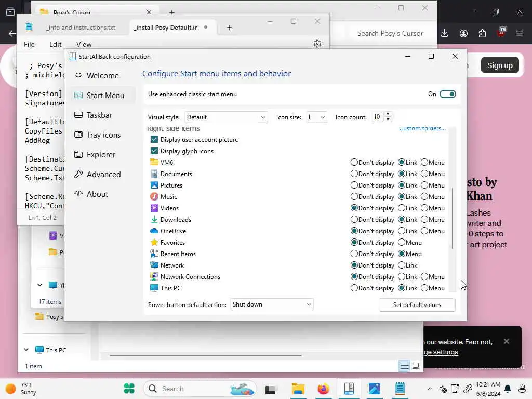This screenshot has width=532, height=399.
Task: Select the Start Menu sidebar item
Action: (x=103, y=96)
